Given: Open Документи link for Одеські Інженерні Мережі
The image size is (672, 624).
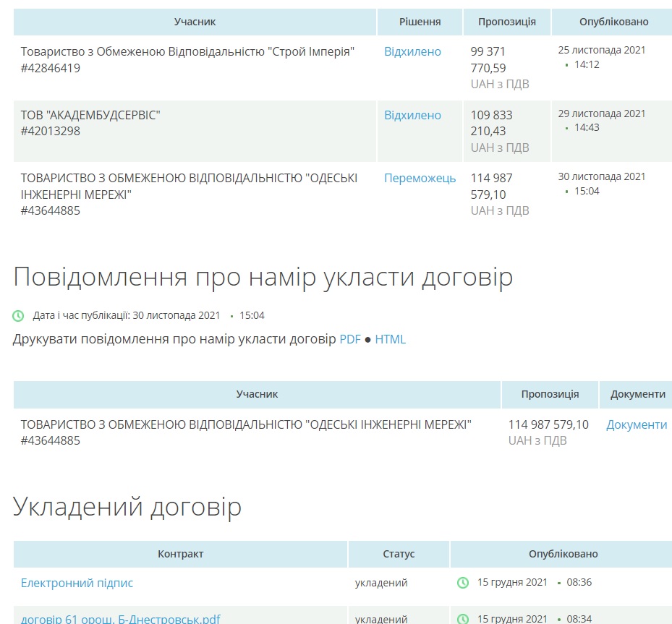Looking at the screenshot, I should click(637, 424).
